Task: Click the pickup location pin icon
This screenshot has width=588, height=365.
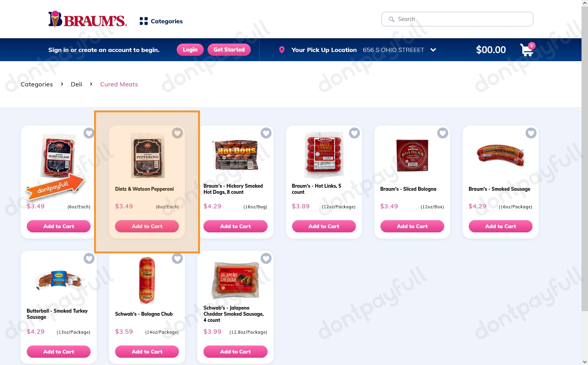Action: pyautogui.click(x=282, y=50)
